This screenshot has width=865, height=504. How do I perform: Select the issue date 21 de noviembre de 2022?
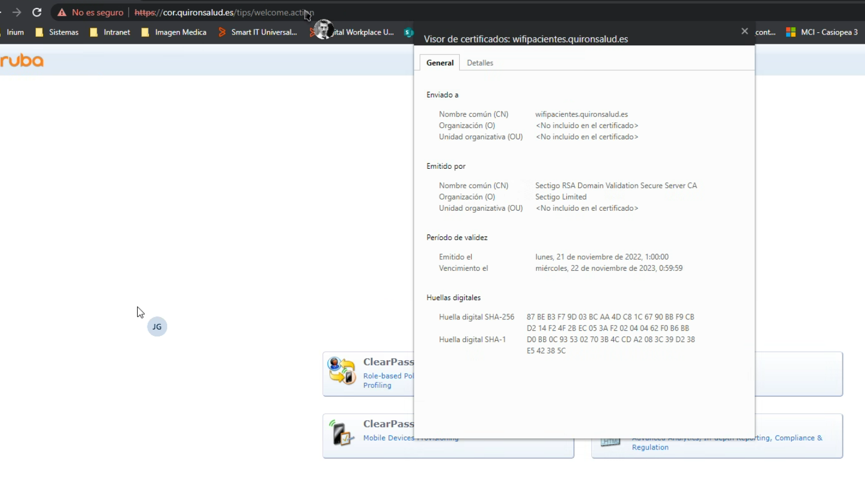click(602, 257)
